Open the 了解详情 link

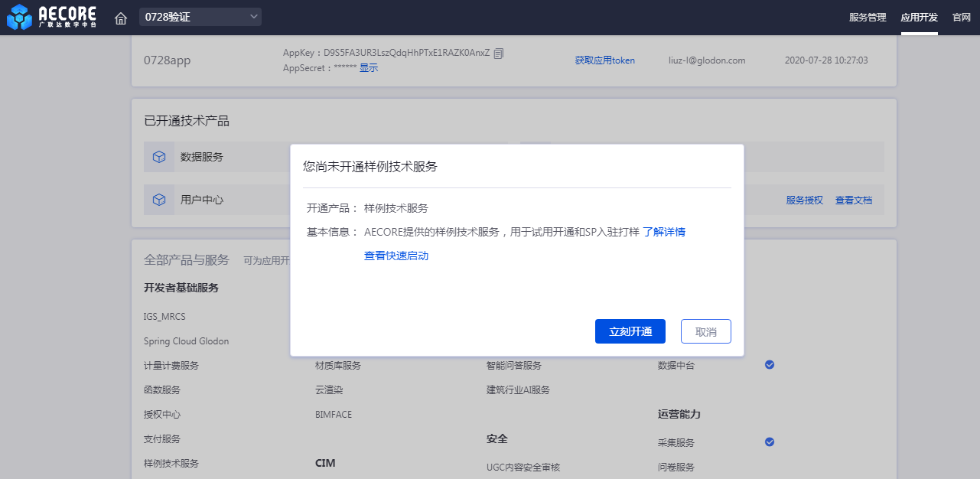tap(663, 232)
